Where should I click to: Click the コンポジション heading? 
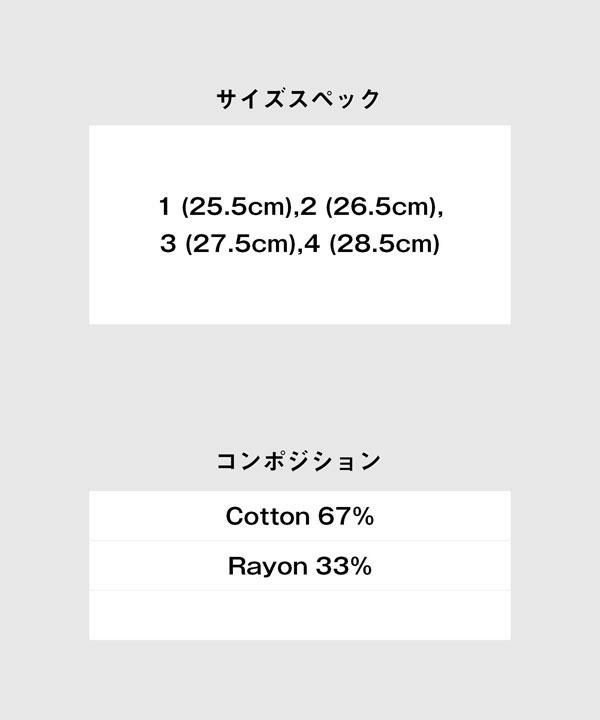[299, 461]
